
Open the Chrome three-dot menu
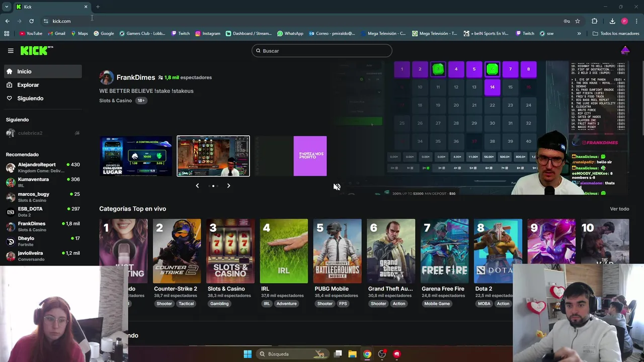[636, 21]
